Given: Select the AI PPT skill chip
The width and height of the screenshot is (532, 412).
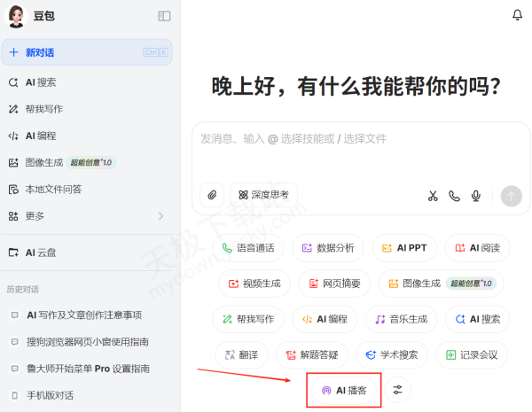Looking at the screenshot, I should [x=404, y=248].
